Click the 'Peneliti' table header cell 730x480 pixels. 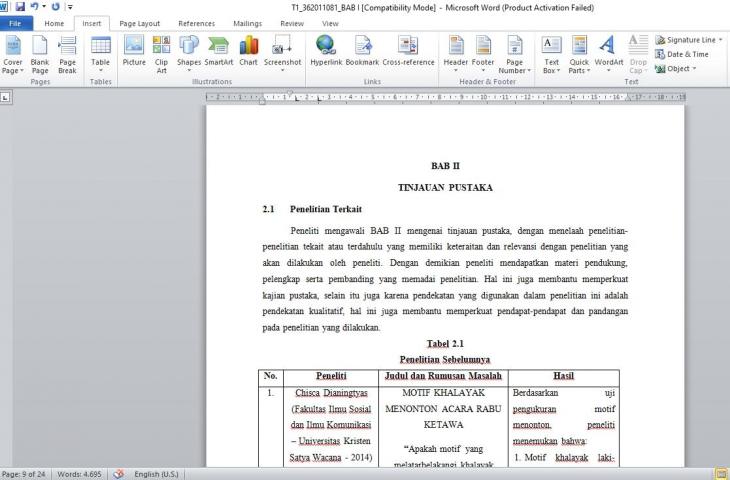tap(331, 376)
